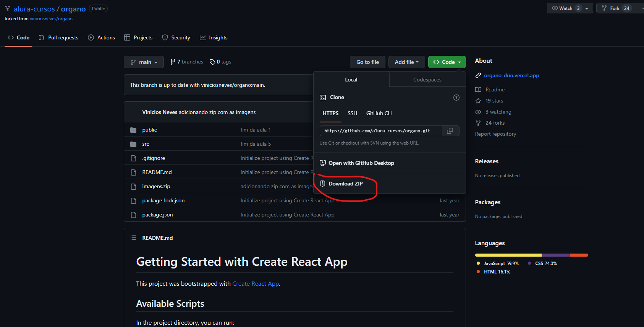Screen dimensions: 644x327
Task: Click the CSS purple language bar segment
Action: [556, 255]
